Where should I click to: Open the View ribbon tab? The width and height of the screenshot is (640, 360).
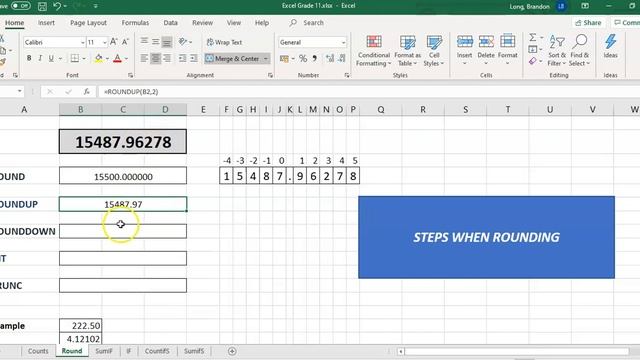coord(234,23)
